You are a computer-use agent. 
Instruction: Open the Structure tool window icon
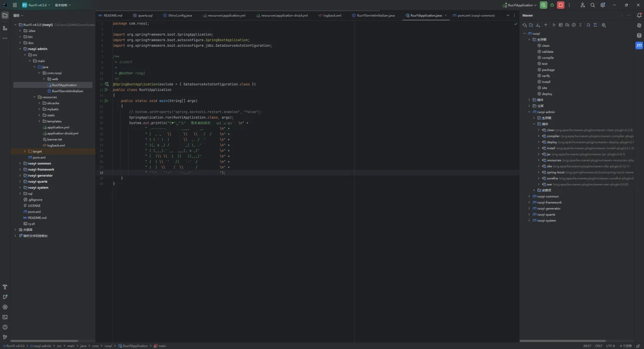(x=5, y=28)
